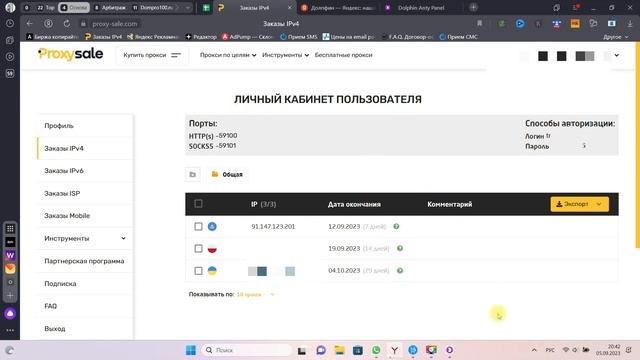Open browser downloads icon

tap(630, 24)
